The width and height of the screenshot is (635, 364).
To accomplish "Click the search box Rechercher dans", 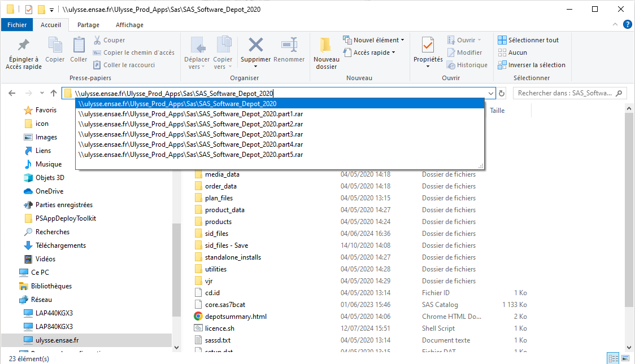I will (x=570, y=94).
